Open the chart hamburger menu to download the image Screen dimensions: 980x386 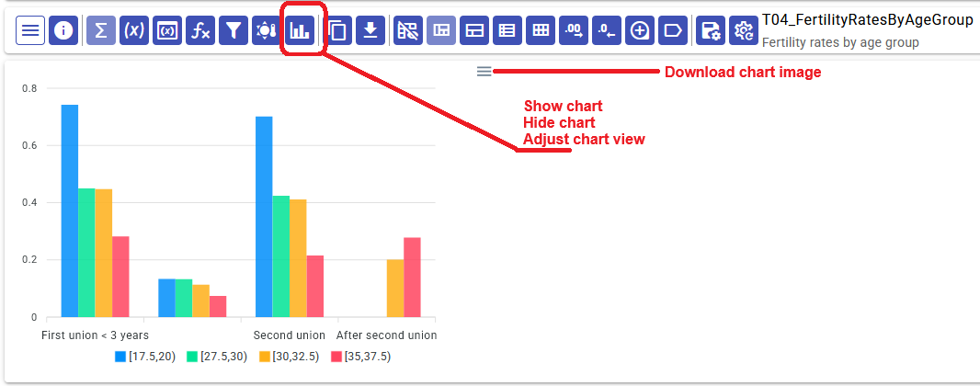point(484,71)
